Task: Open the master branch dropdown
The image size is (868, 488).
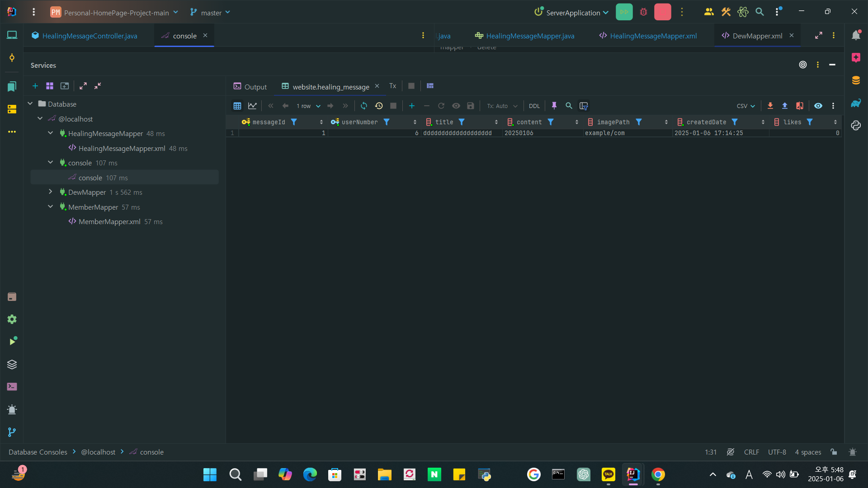Action: 210,13
